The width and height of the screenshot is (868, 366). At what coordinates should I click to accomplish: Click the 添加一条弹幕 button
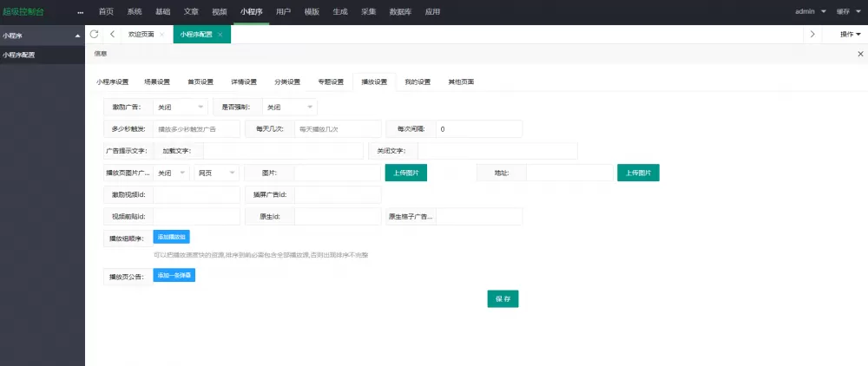coord(174,275)
